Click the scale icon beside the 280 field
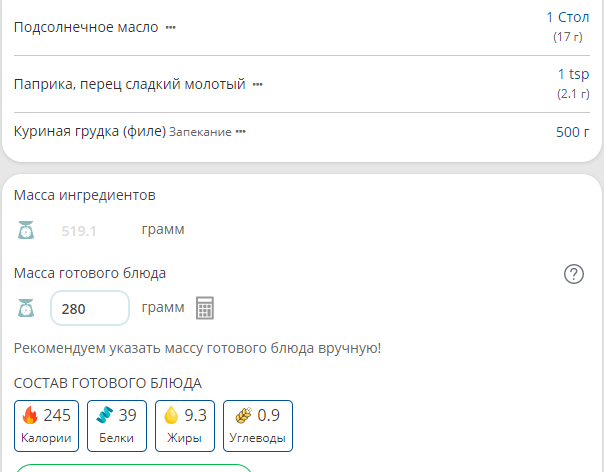Image resolution: width=604 pixels, height=472 pixels. point(26,308)
